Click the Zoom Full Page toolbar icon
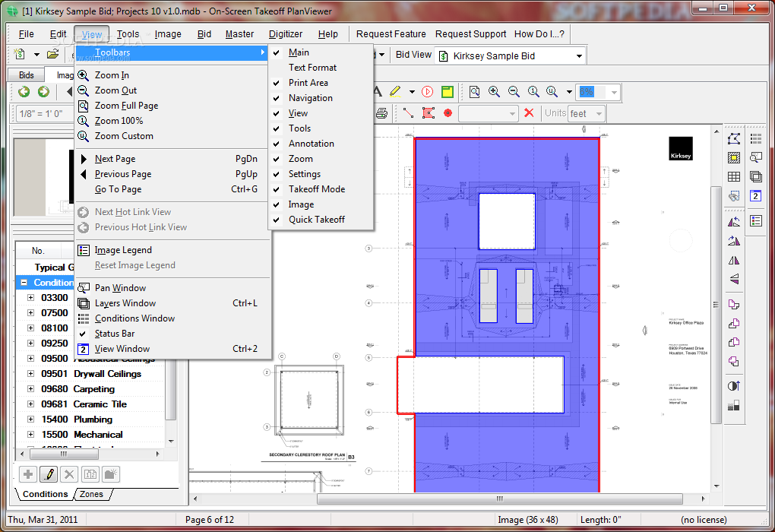 pos(474,91)
